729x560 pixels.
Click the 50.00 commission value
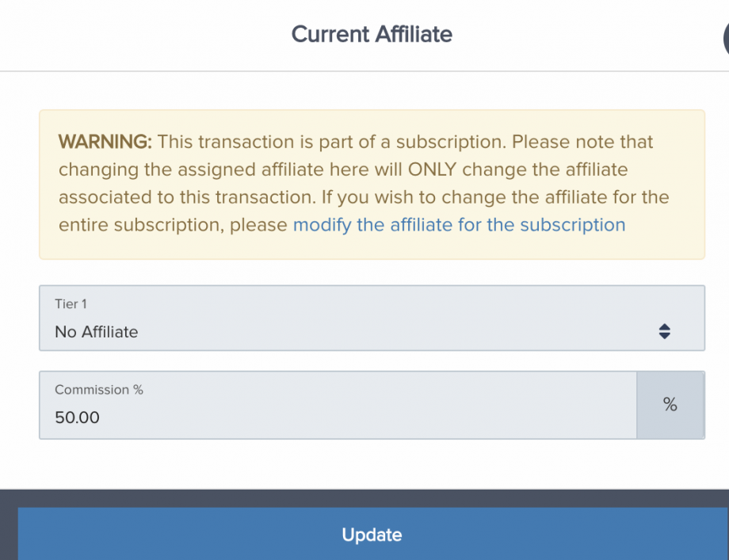77,417
